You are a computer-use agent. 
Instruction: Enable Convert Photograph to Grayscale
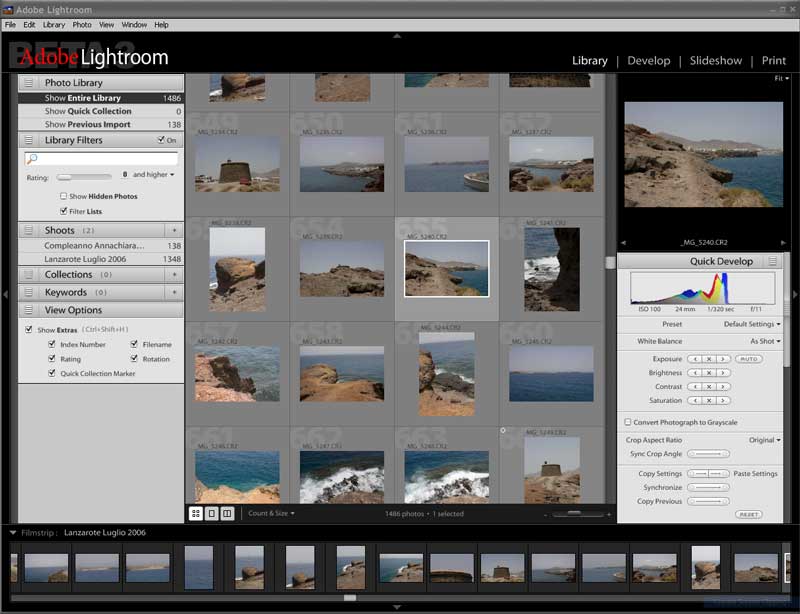click(x=628, y=422)
